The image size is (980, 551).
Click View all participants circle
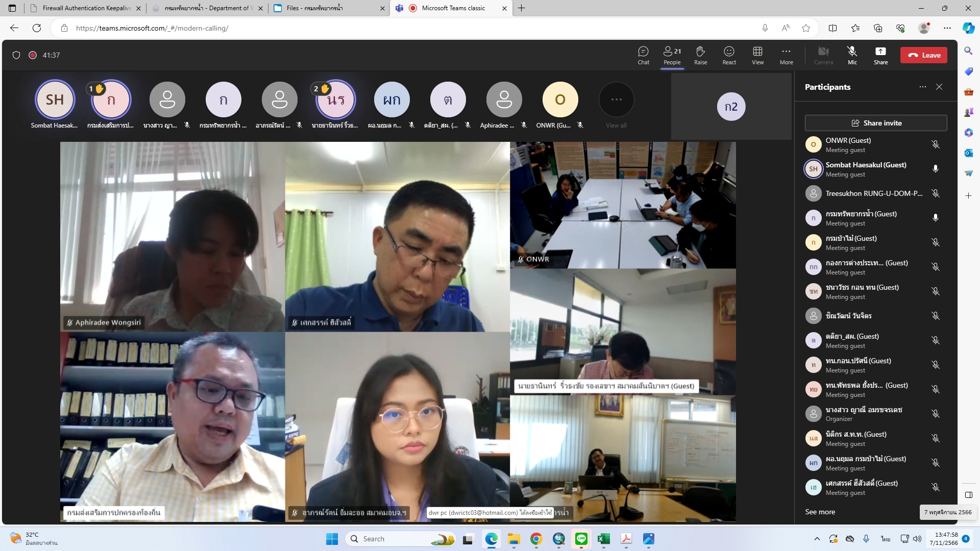tap(616, 100)
